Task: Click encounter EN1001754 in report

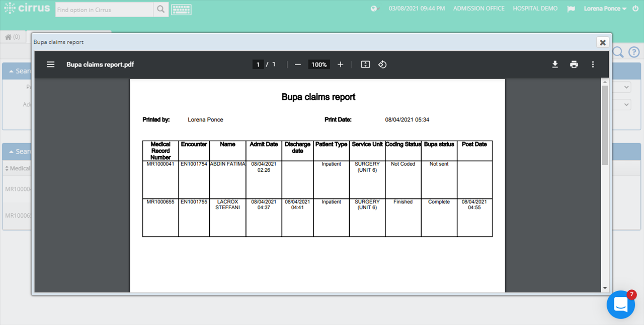Action: 194,164
